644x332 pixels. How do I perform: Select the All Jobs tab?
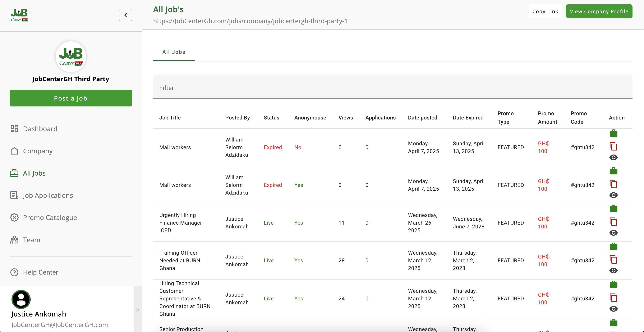(173, 52)
